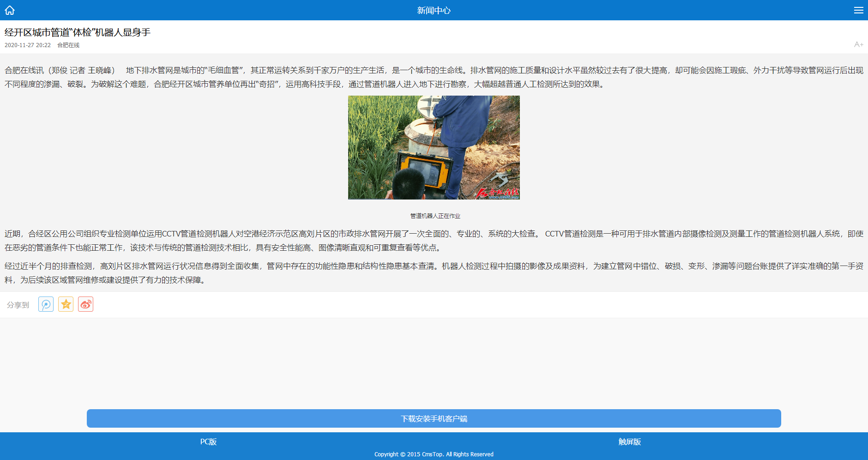Click the 分享到 share label
Image resolution: width=868 pixels, height=460 pixels.
(18, 305)
